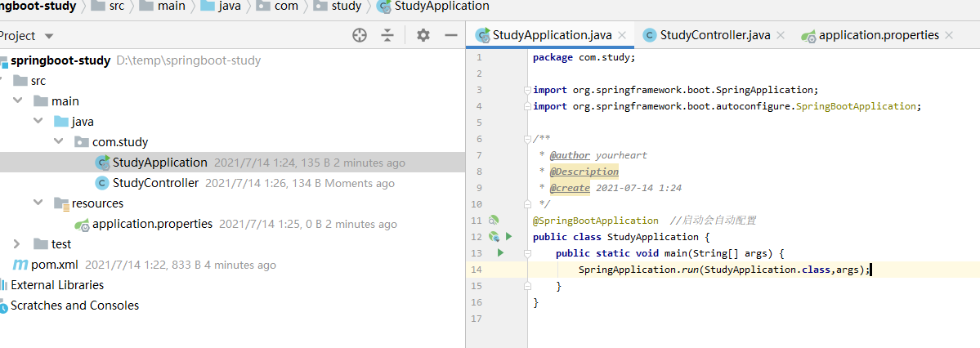Click the Collapse All icon in Project panel
Image resolution: width=980 pixels, height=348 pixels.
(x=388, y=36)
